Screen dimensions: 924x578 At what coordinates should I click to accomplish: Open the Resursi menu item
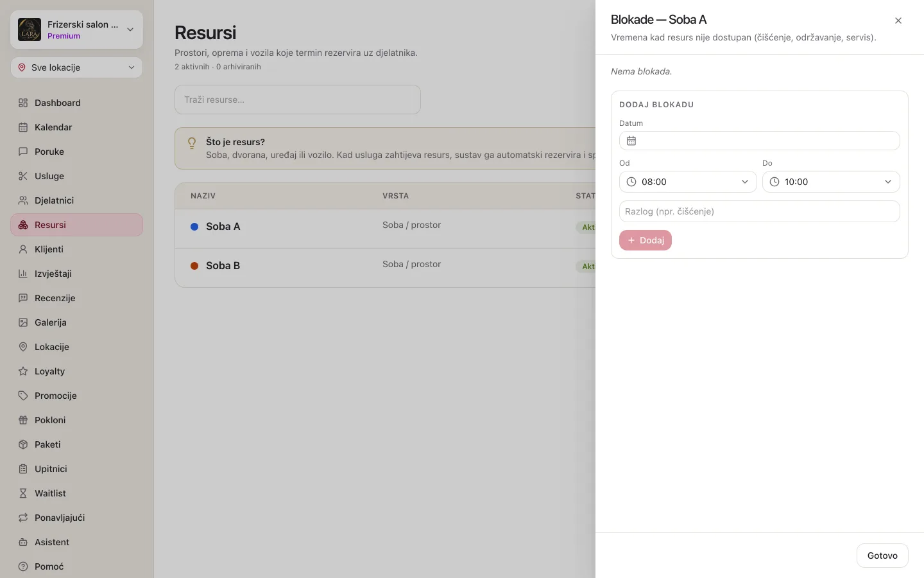[x=76, y=225]
